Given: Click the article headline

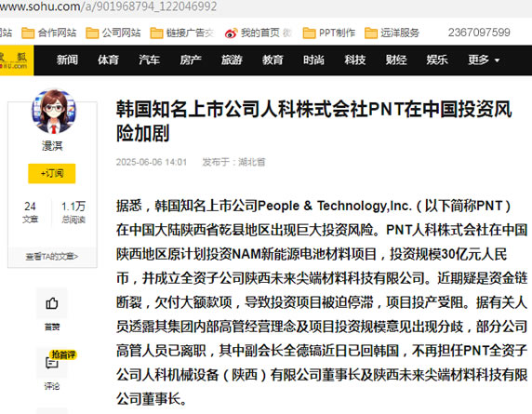Looking at the screenshot, I should click(313, 121).
